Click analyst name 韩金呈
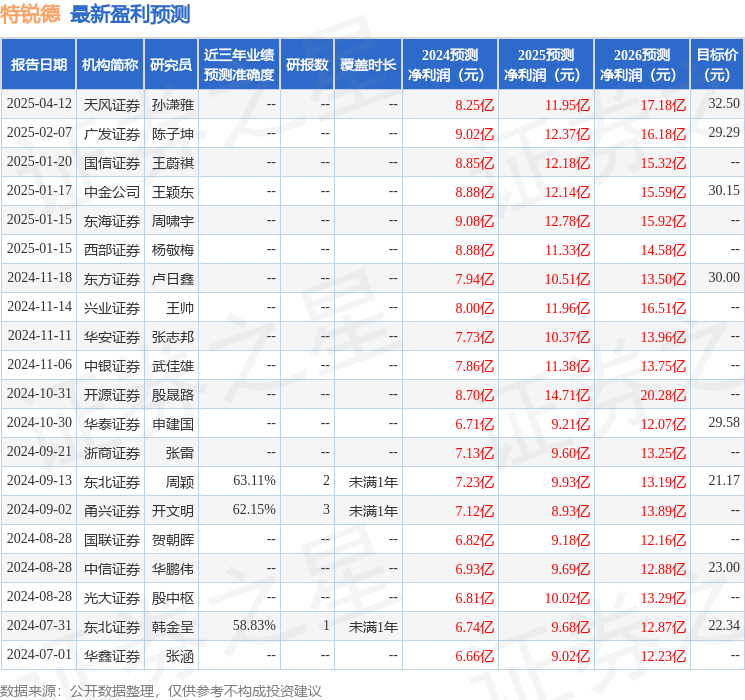Image resolution: width=745 pixels, height=700 pixels. point(172,626)
